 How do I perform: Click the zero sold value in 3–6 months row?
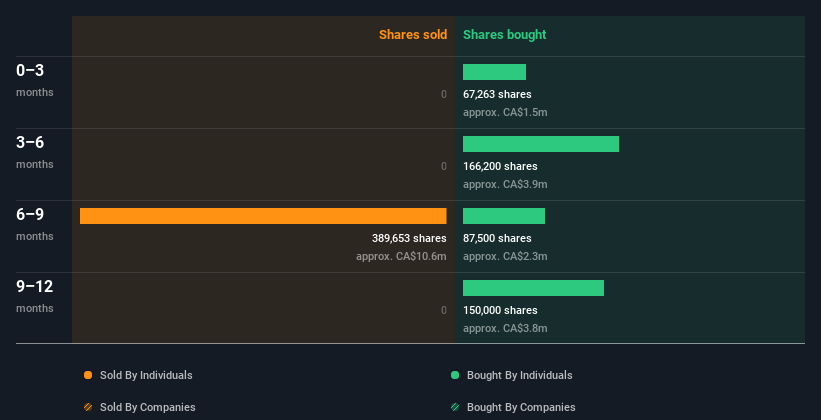444,166
